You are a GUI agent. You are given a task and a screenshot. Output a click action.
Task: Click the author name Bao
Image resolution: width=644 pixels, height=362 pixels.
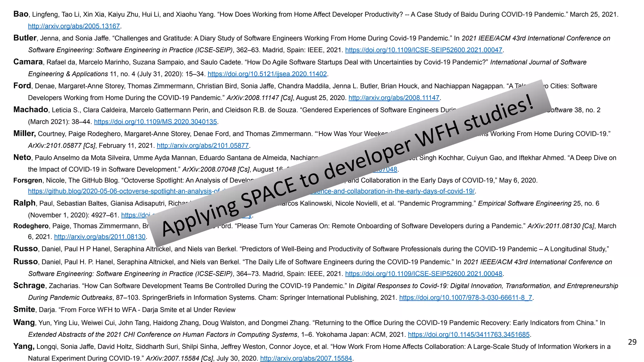pos(21,14)
